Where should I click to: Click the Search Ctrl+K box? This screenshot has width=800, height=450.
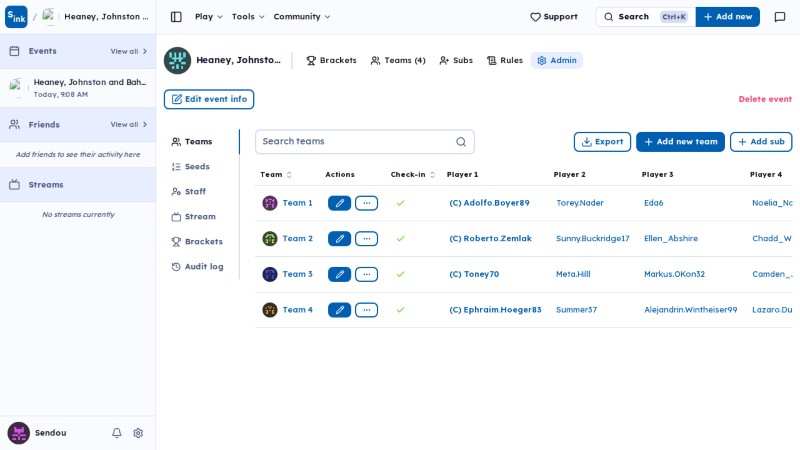(x=645, y=17)
